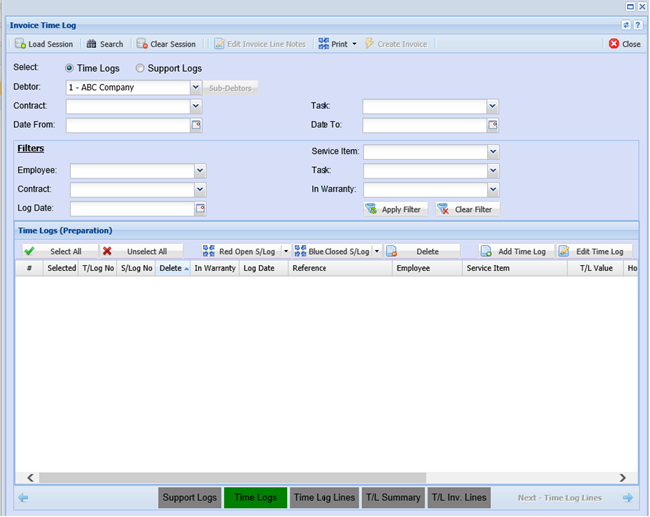Expand the In Warranty dropdown
The height and width of the screenshot is (517, 650).
[492, 189]
